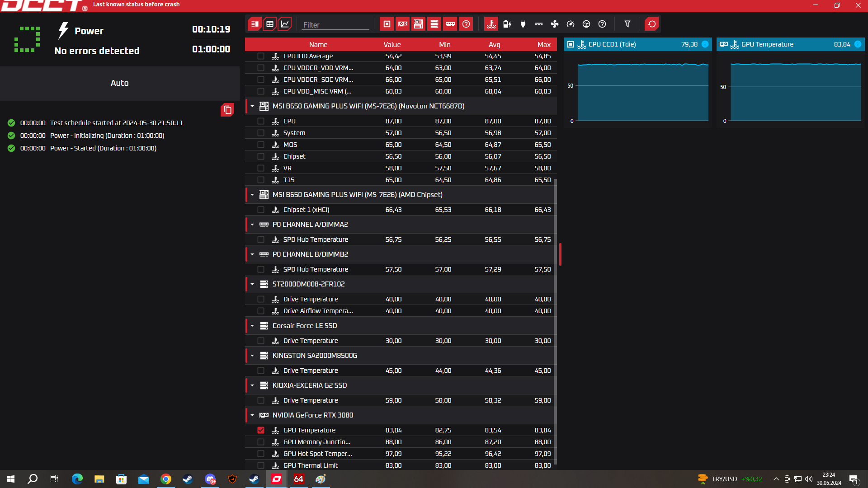Sort by the Name column header
The width and height of the screenshot is (868, 488).
[318, 44]
